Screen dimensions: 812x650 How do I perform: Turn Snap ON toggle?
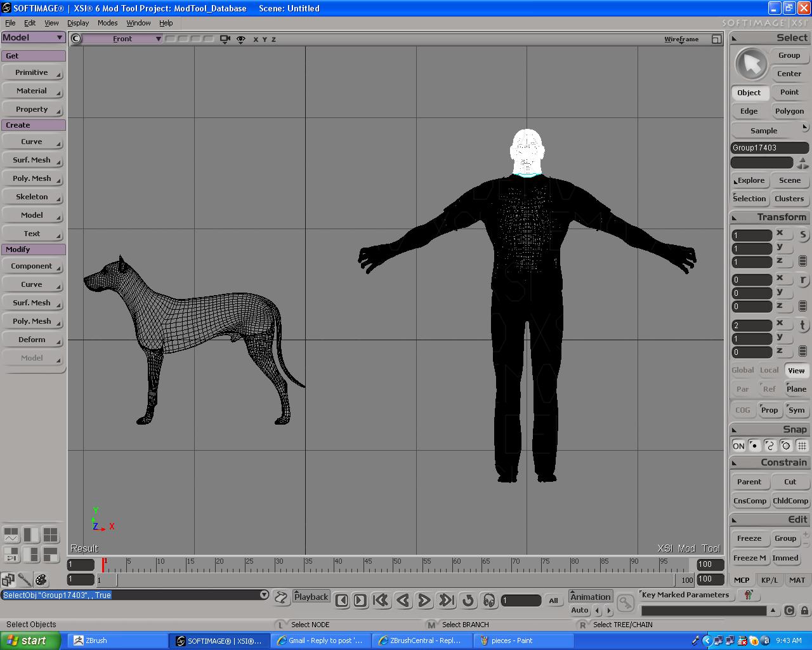click(x=738, y=446)
